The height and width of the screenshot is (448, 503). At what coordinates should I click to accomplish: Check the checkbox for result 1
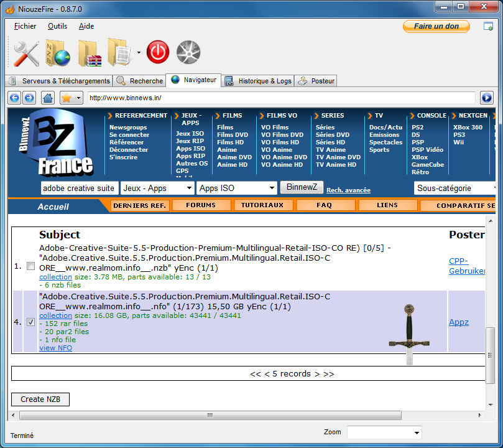point(30,266)
